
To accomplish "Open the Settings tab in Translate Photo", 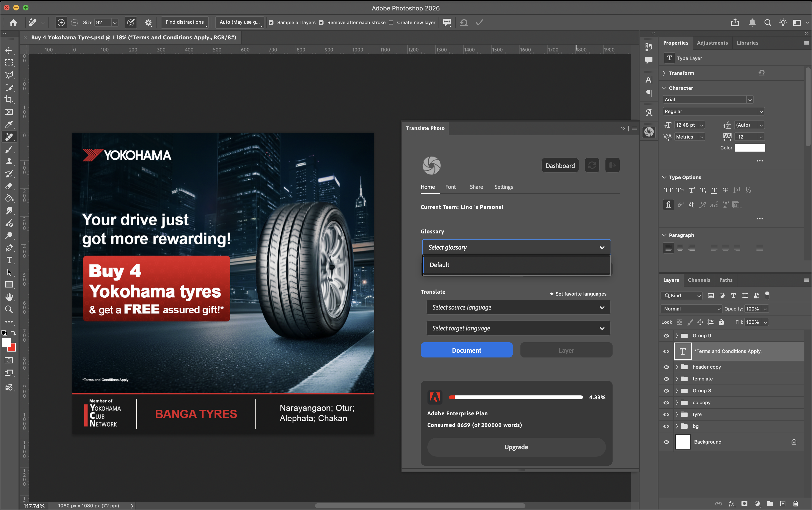I will [503, 187].
